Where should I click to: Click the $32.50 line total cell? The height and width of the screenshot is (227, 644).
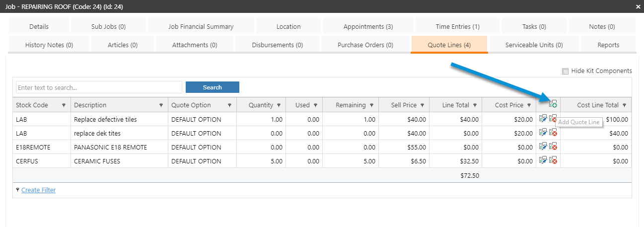click(x=455, y=161)
